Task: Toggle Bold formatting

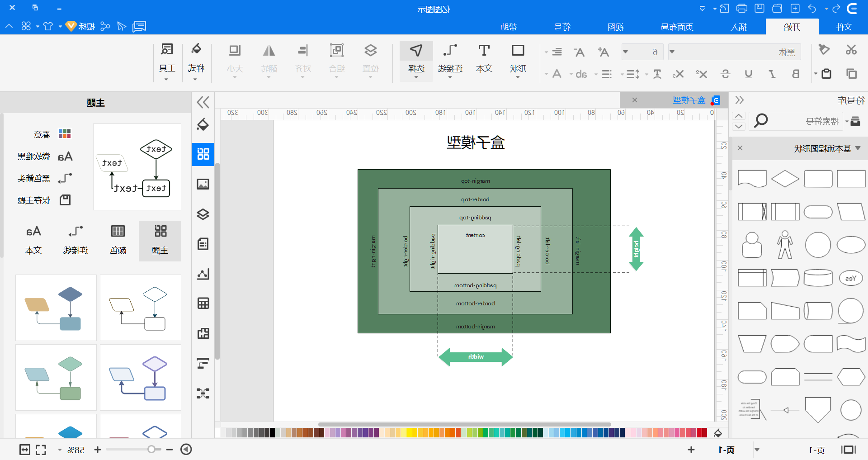Action: (x=796, y=74)
